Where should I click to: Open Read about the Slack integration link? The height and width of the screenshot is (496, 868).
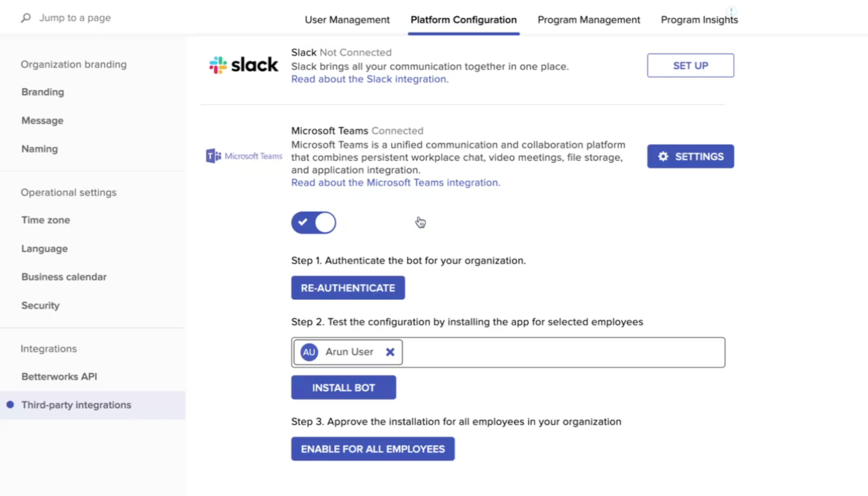click(370, 79)
